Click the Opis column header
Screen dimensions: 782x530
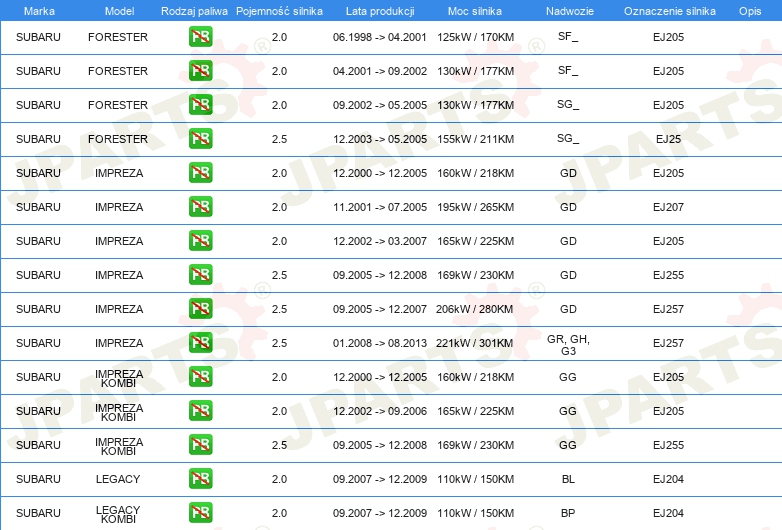[x=749, y=10]
